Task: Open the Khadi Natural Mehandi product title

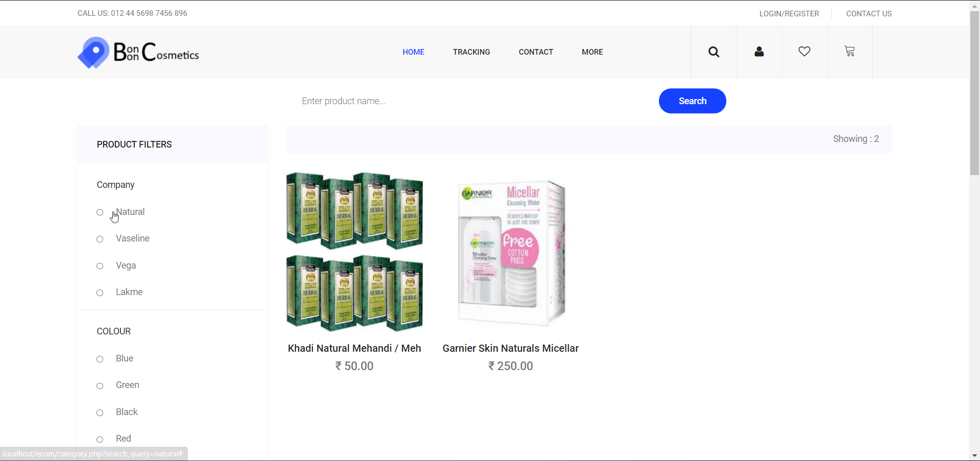Action: point(354,348)
